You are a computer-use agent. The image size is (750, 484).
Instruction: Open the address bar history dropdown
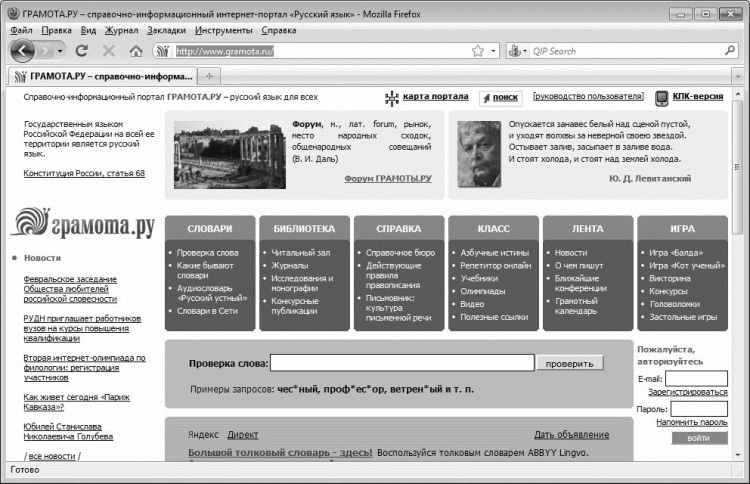(x=493, y=51)
